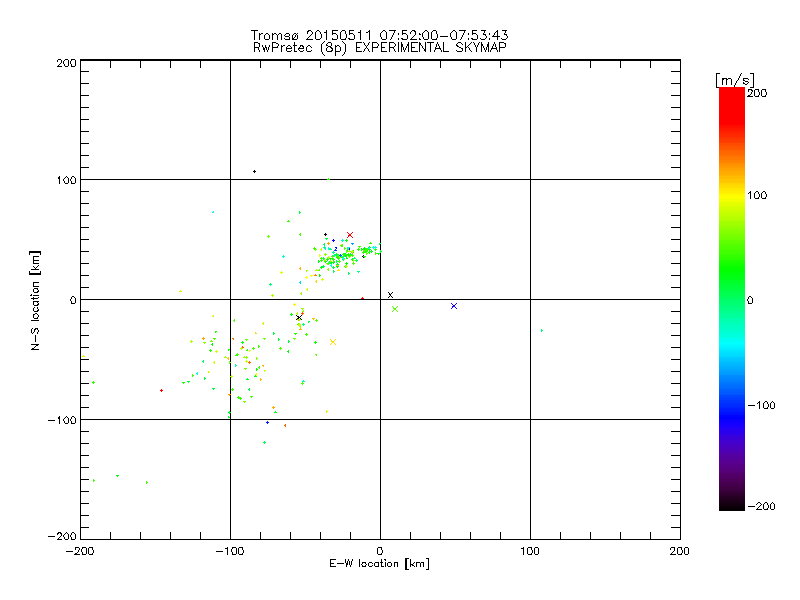Click the blue X marker right of center

pos(454,306)
